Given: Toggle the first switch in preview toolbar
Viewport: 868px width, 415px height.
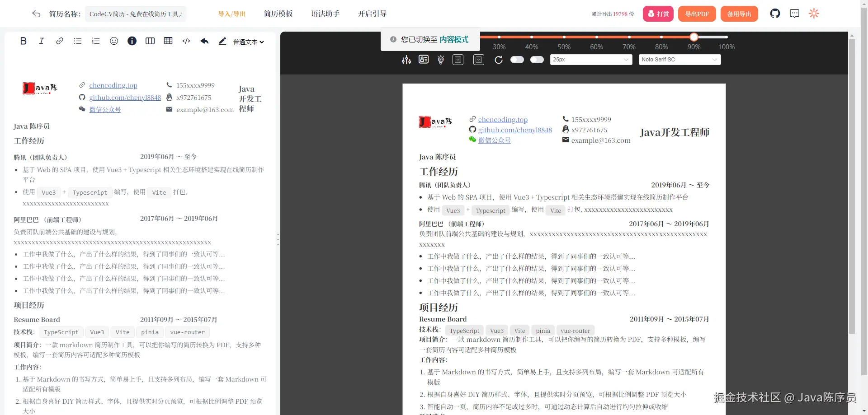Looking at the screenshot, I should pos(517,60).
